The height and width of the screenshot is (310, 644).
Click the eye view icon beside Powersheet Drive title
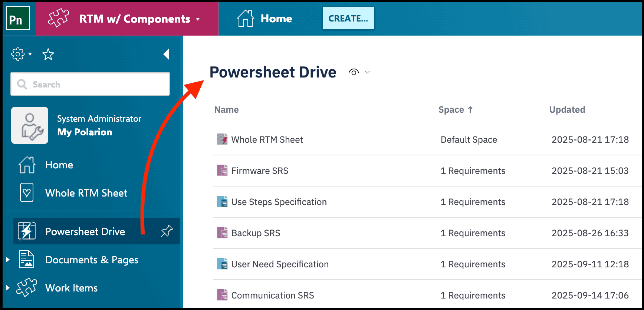[x=354, y=72]
